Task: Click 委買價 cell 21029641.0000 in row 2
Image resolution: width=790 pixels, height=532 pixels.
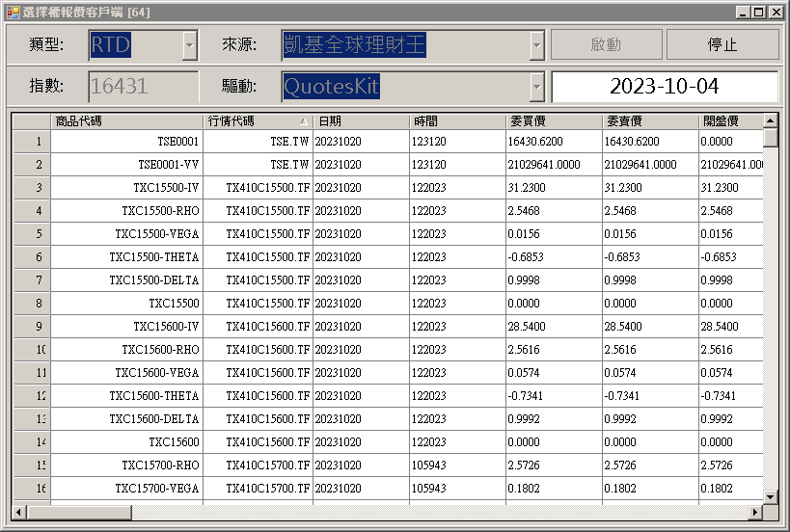Action: coord(554,165)
